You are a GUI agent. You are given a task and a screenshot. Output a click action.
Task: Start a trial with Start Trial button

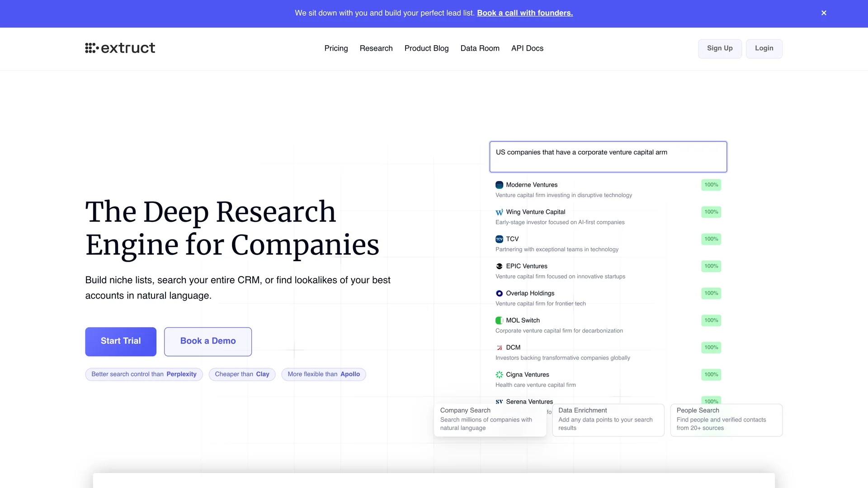pyautogui.click(x=121, y=342)
